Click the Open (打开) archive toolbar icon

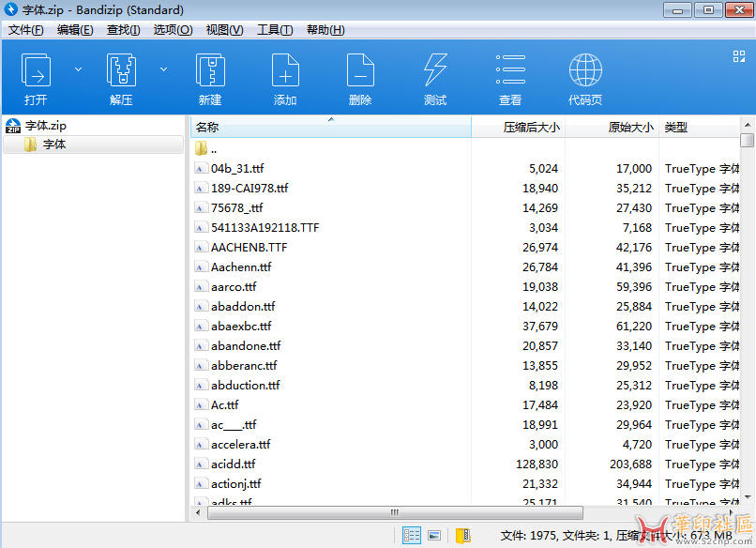(37, 71)
